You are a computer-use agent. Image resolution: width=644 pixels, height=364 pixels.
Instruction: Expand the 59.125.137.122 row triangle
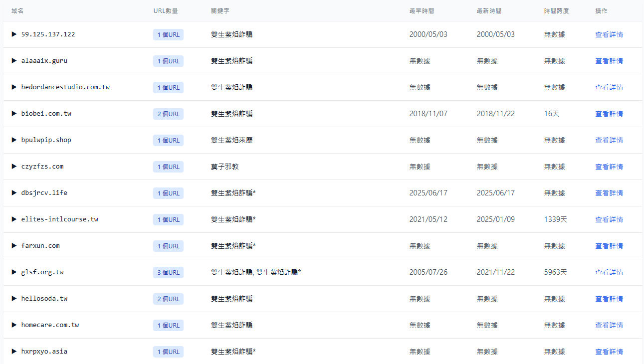pyautogui.click(x=14, y=34)
